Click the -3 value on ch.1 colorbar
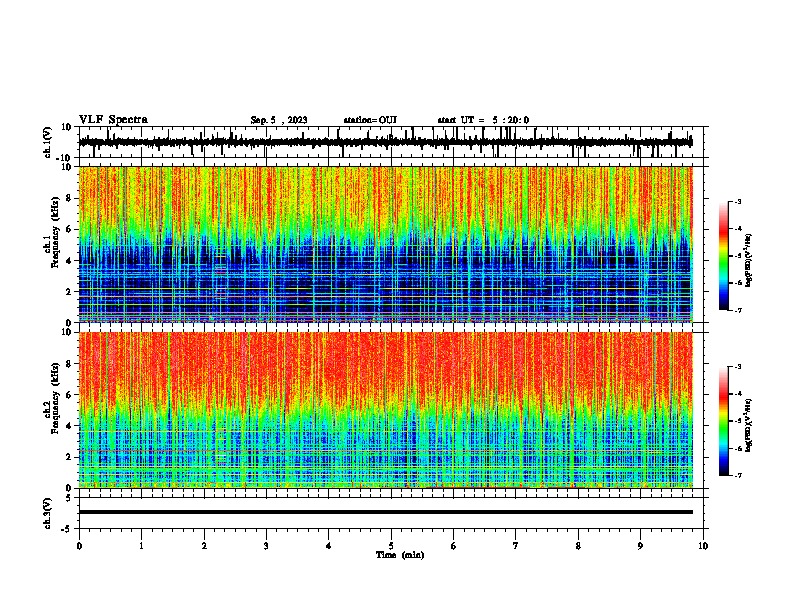This screenshot has width=792, height=612. click(737, 201)
